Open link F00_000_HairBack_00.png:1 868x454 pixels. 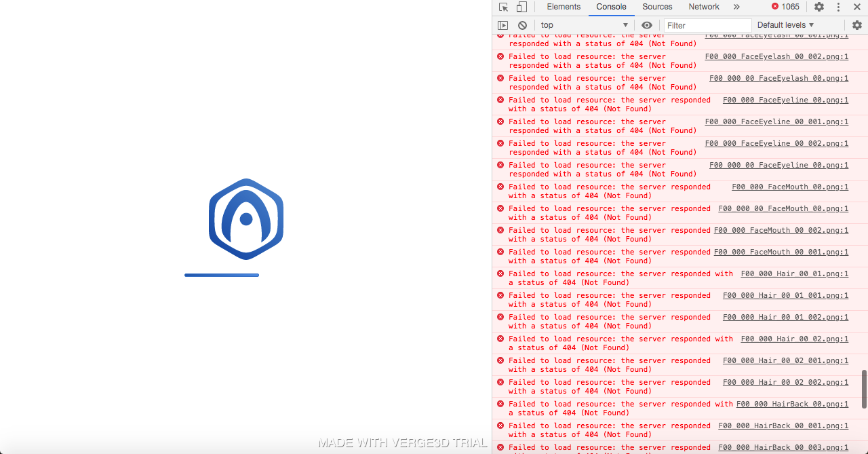792,404
